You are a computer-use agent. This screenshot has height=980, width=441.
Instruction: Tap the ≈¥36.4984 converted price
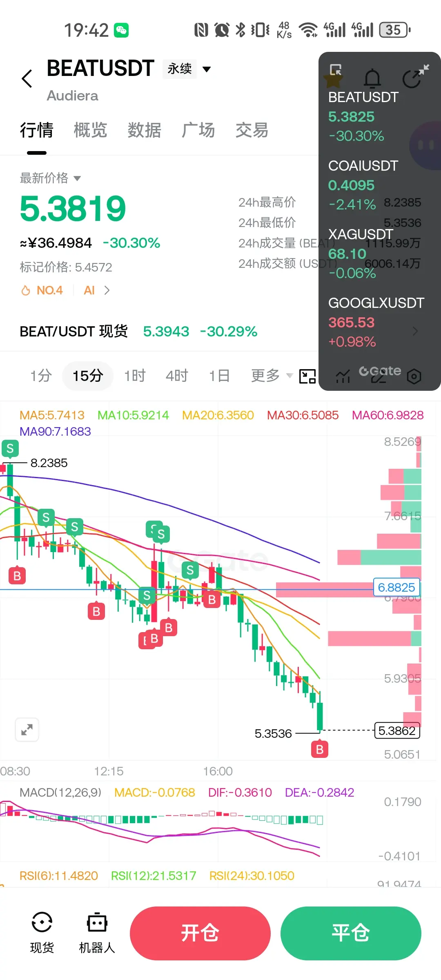(x=56, y=243)
